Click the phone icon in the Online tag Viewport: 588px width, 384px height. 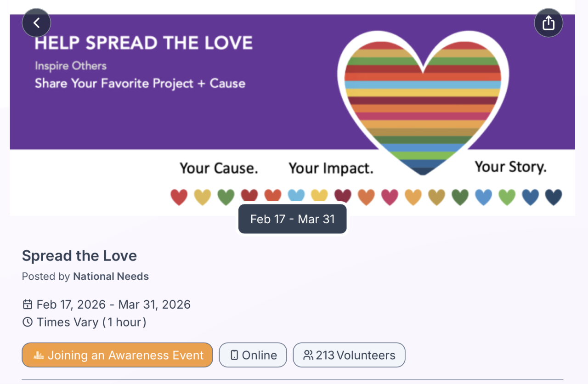[x=234, y=355]
